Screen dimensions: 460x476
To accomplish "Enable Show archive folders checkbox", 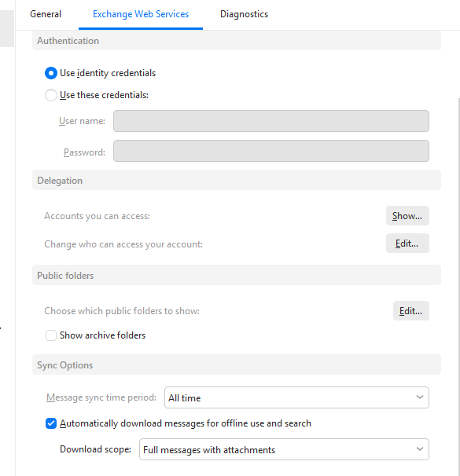I will [51, 335].
